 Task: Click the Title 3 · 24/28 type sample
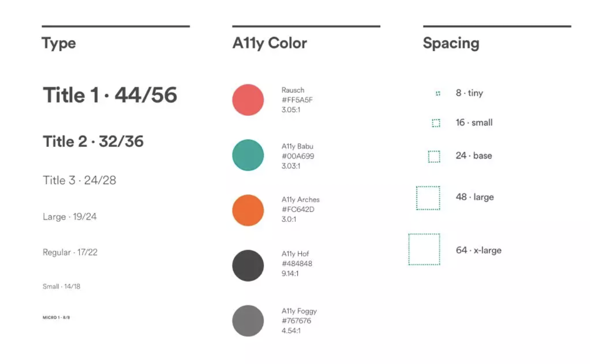tap(79, 180)
